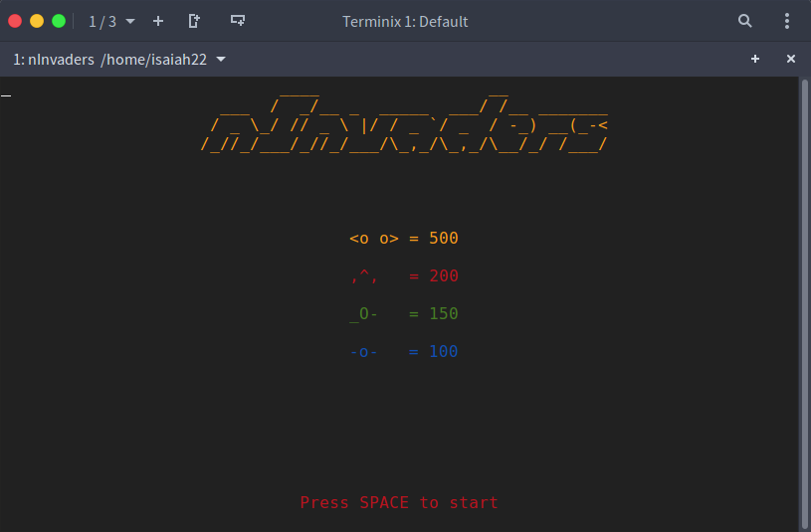Minimize window with the yellow button

point(37,21)
